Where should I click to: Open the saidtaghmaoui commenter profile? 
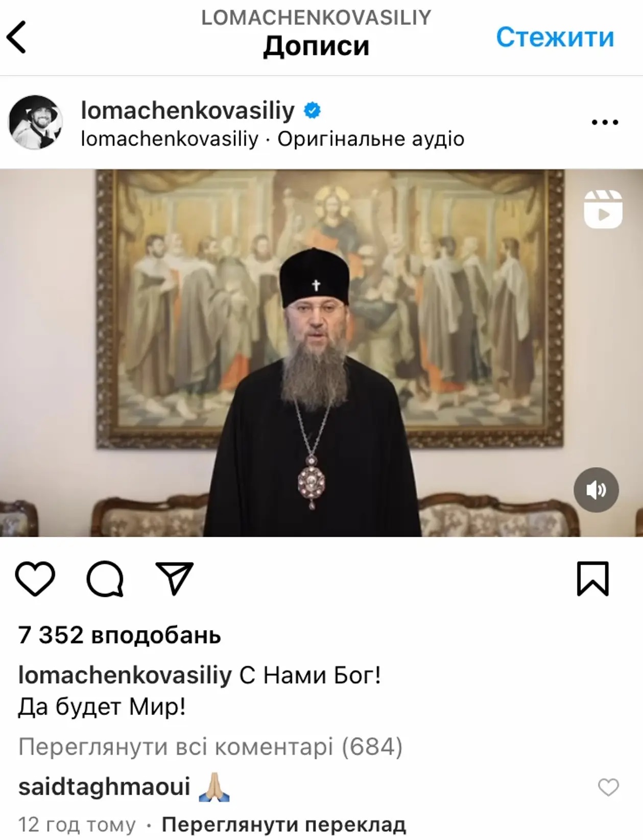point(104,786)
